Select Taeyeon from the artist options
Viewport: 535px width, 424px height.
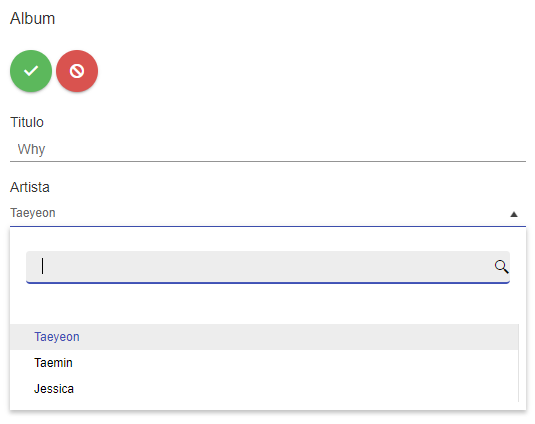pos(57,337)
